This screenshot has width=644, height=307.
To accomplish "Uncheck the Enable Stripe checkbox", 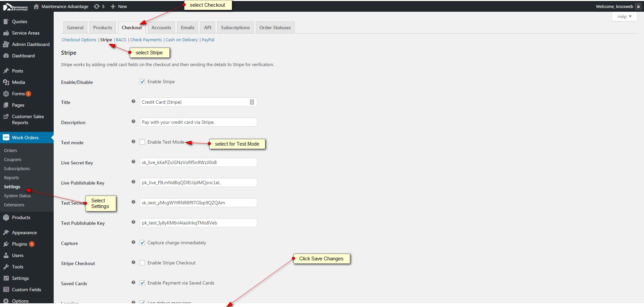I will 142,82.
